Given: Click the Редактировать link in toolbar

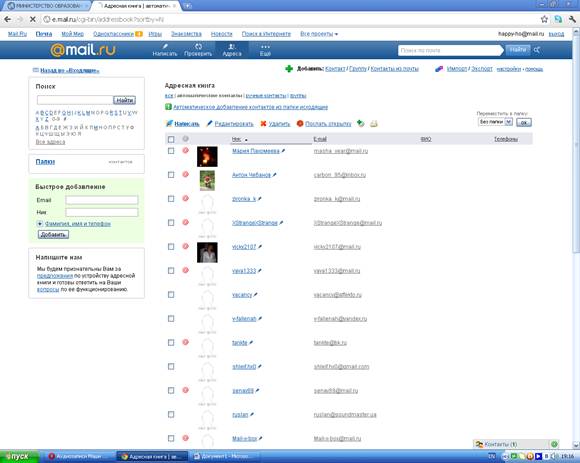Looking at the screenshot, I should pyautogui.click(x=234, y=124).
